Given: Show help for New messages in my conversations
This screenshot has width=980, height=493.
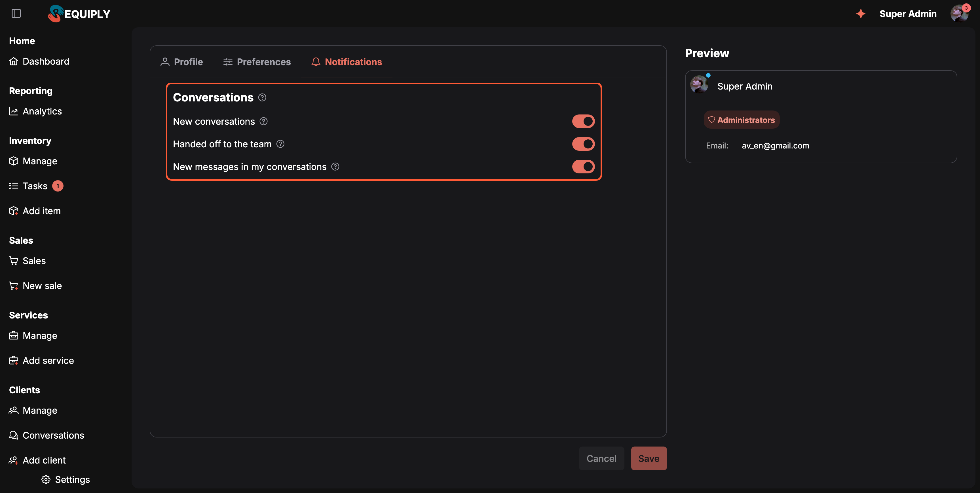Looking at the screenshot, I should coord(335,167).
